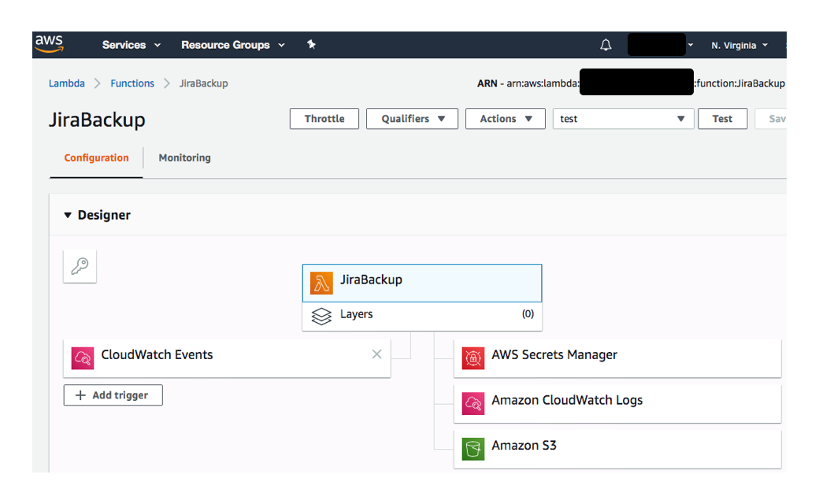Click the Amazon S3 bucket icon

click(473, 449)
